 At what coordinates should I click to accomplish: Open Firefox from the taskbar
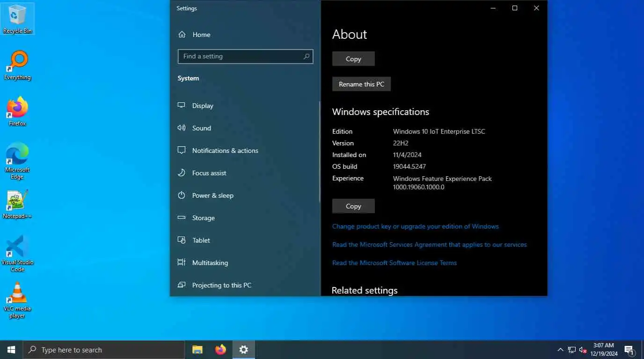pyautogui.click(x=220, y=350)
